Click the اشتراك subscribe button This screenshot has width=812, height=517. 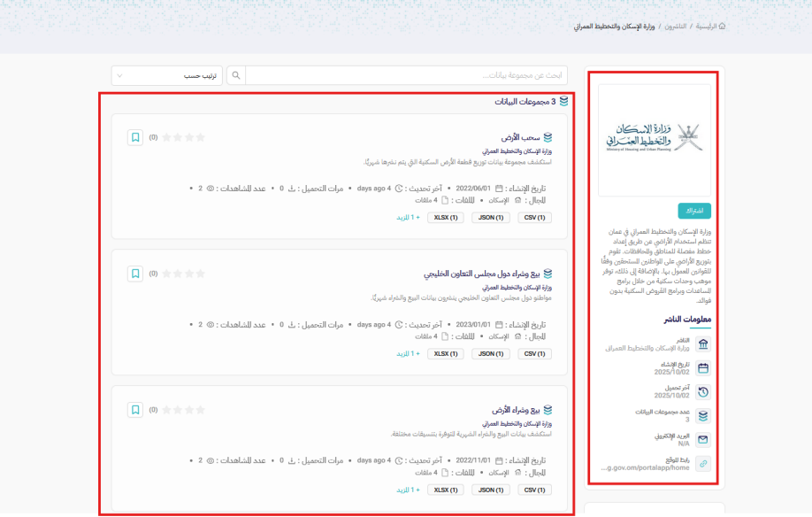(x=694, y=211)
